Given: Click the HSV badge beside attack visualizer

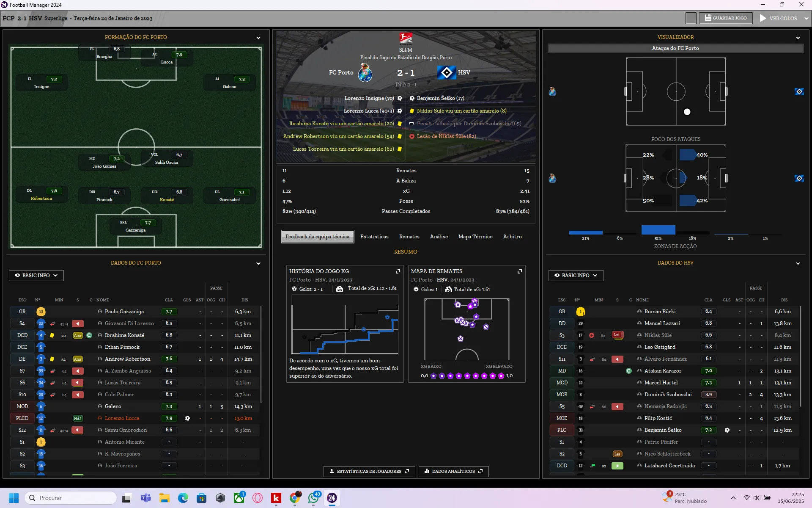Looking at the screenshot, I should [799, 92].
